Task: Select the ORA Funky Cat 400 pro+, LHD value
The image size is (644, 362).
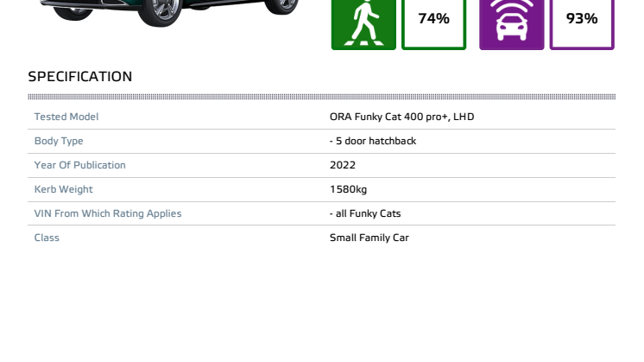Action: (401, 117)
